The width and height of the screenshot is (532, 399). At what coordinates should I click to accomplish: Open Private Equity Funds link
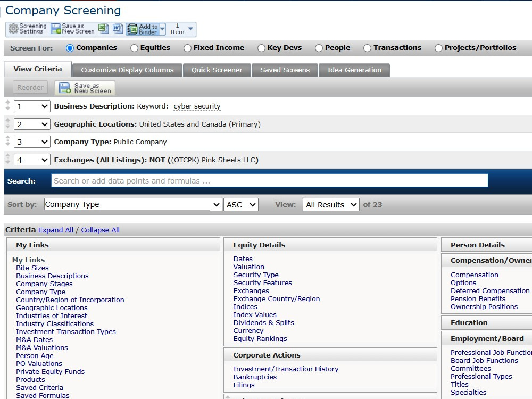50,371
